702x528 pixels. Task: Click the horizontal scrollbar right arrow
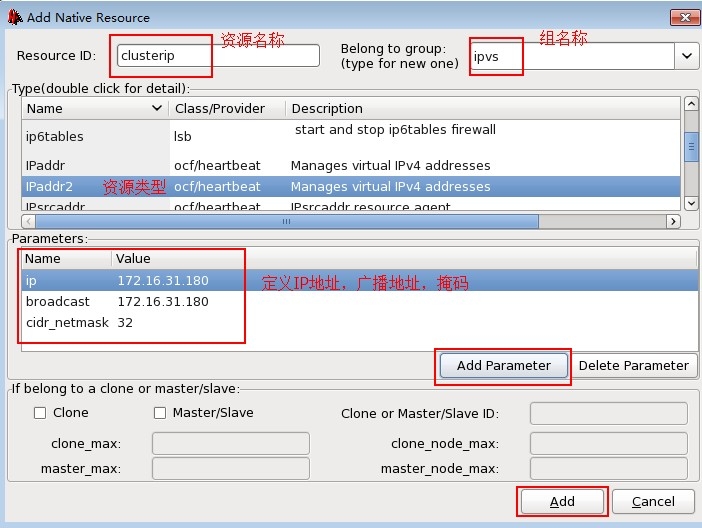[x=673, y=221]
